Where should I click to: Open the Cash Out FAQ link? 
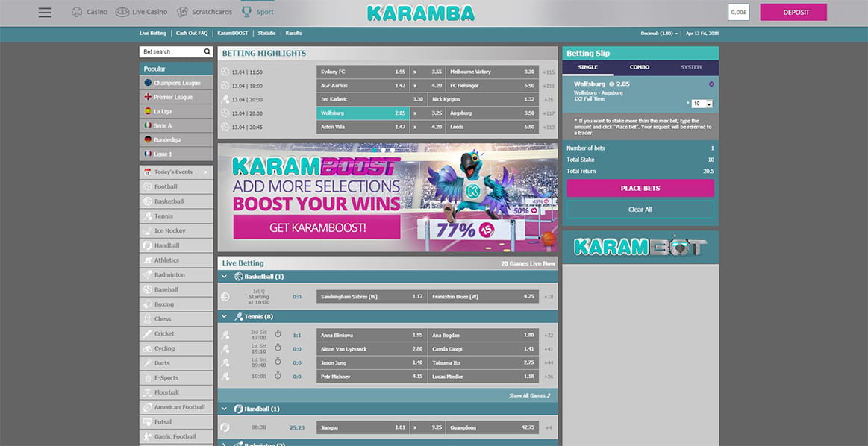tap(192, 34)
